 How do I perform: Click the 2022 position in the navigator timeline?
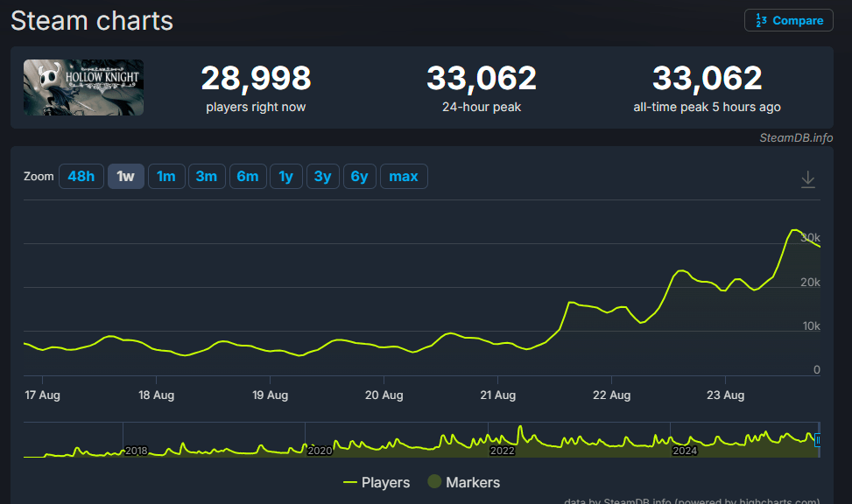pos(502,450)
